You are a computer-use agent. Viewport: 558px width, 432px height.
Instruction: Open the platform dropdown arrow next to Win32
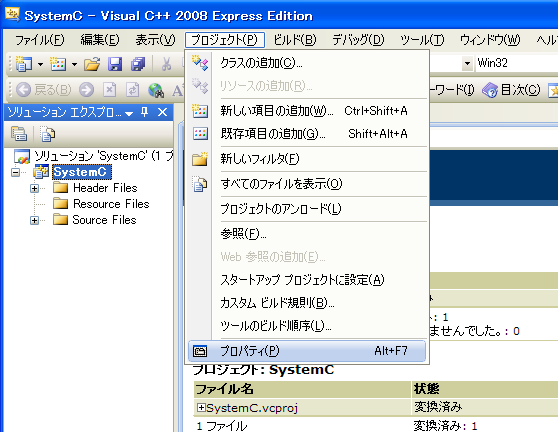[x=467, y=64]
